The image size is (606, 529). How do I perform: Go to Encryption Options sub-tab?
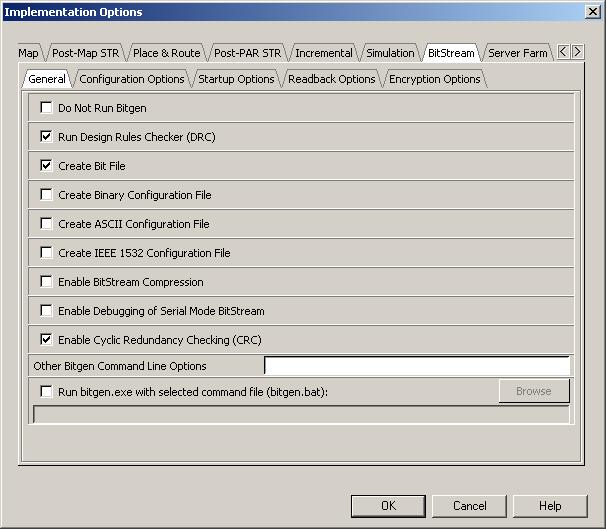pyautogui.click(x=434, y=79)
